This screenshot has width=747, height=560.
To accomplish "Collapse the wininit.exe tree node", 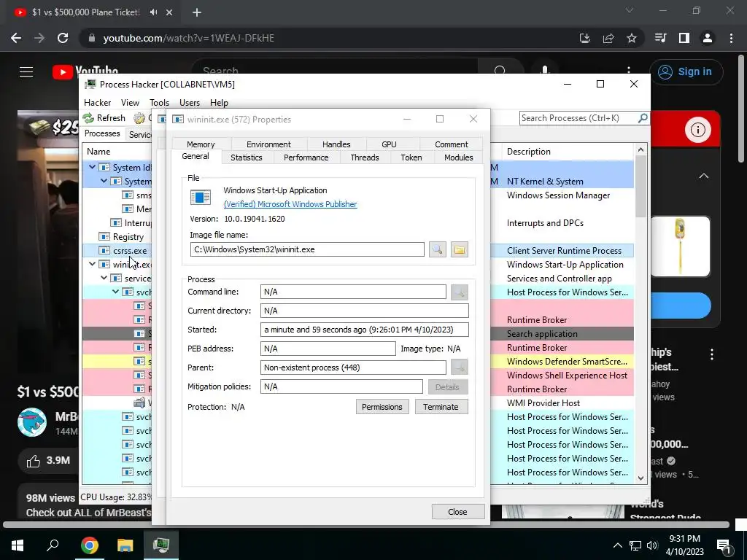I will click(x=93, y=264).
